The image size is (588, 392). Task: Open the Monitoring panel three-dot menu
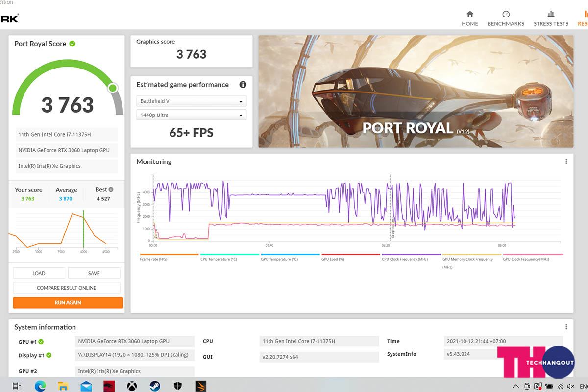tap(566, 161)
